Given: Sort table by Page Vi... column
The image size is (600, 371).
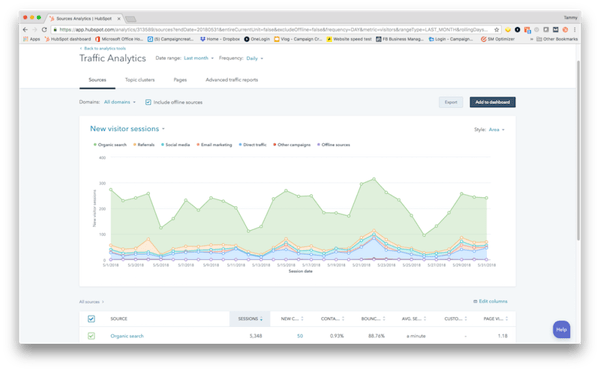Looking at the screenshot, I should [x=496, y=319].
